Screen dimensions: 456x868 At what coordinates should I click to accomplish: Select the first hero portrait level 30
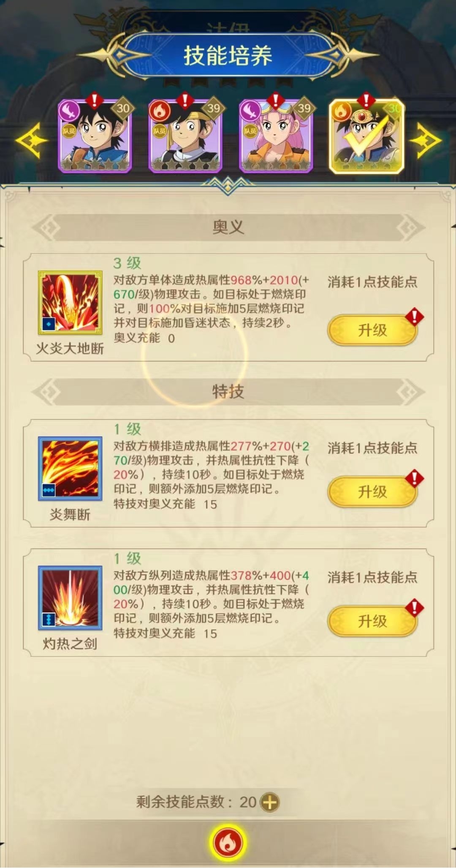point(95,136)
